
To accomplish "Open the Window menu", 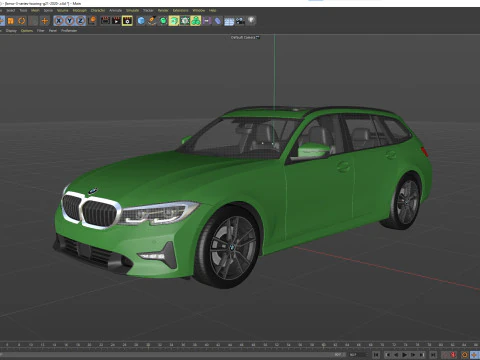I will 198,10.
